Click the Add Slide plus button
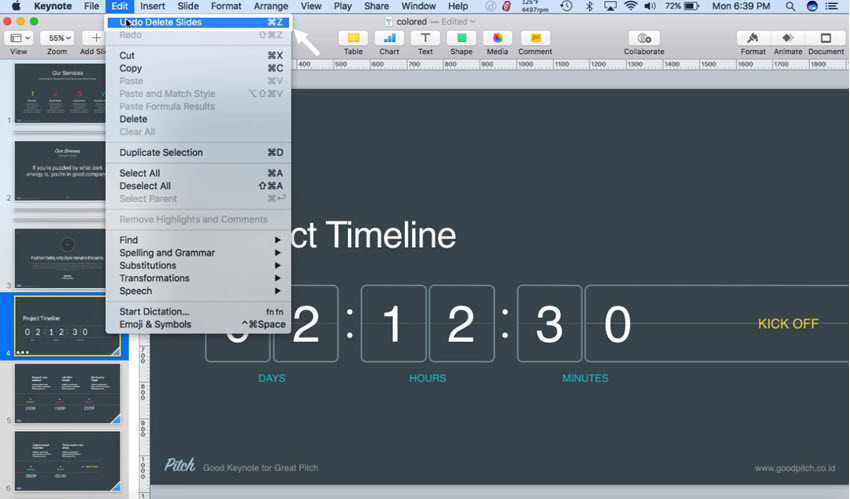Viewport: 850px width, 499px height. 95,38
